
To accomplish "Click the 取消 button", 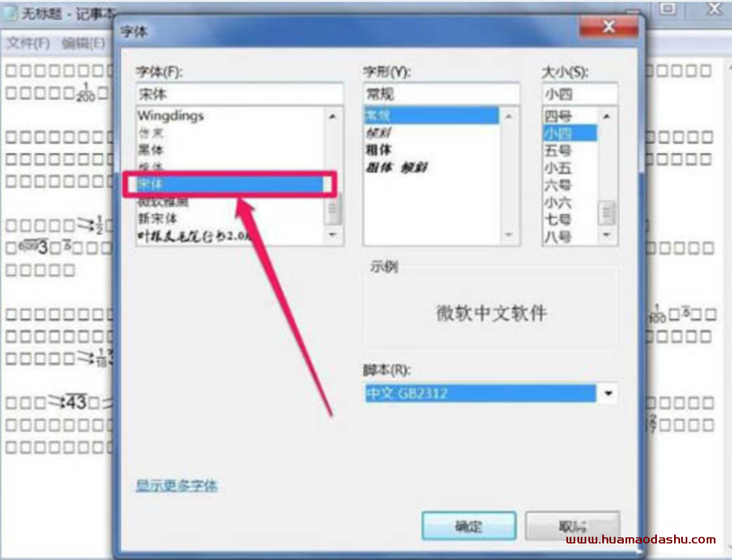I will 572,526.
